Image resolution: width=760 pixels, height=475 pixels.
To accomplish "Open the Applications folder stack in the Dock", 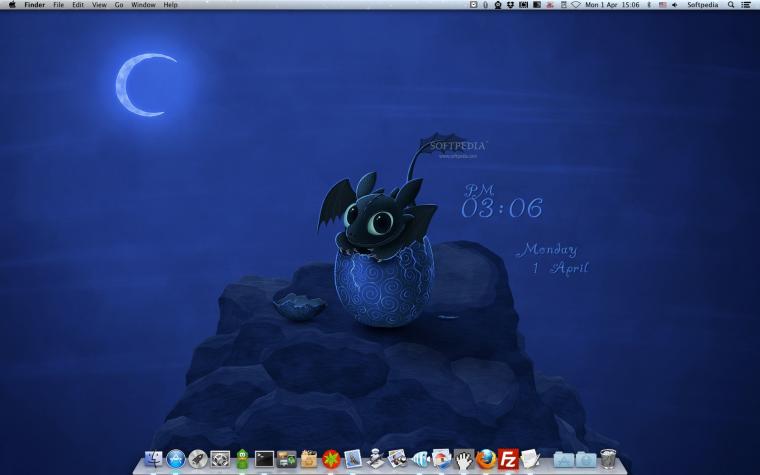I will pos(564,459).
